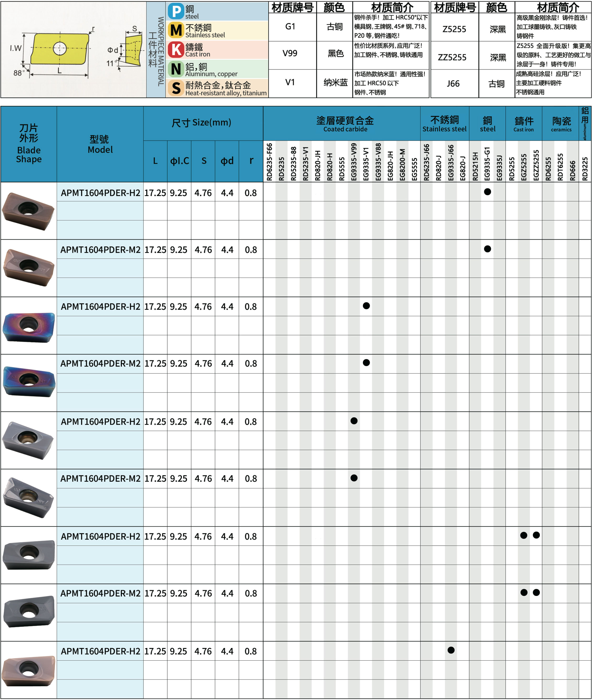Click the orange S heat-resistant alloy icon
The height and width of the screenshot is (700, 594).
(x=176, y=88)
